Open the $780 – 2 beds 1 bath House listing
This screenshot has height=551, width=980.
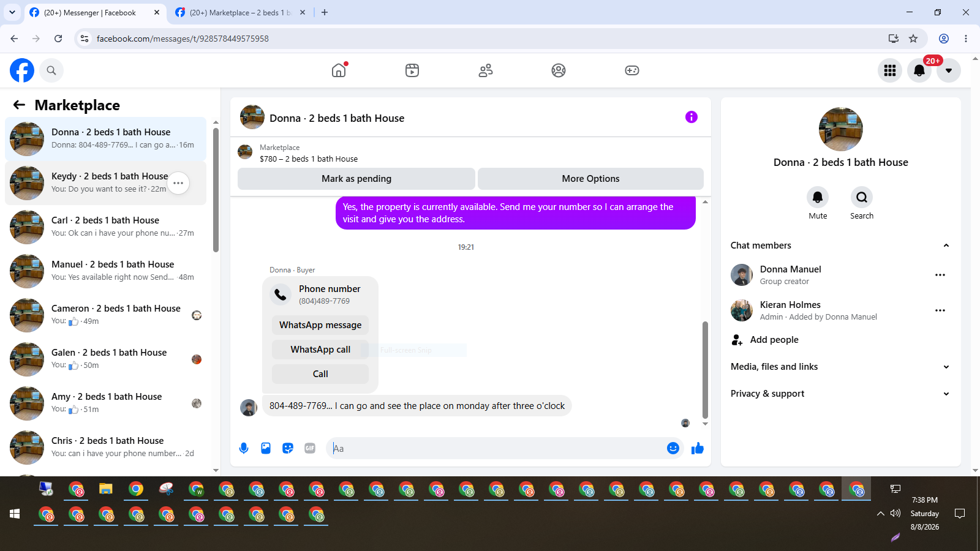coord(309,159)
